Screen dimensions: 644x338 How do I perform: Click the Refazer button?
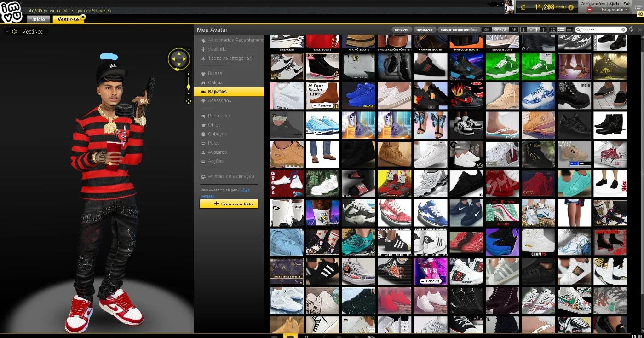(401, 30)
